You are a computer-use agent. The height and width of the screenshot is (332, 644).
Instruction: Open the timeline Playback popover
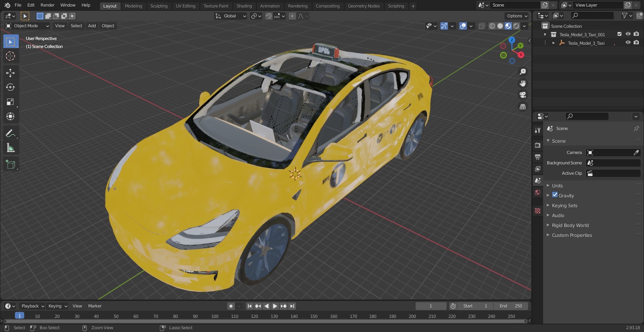coord(32,306)
